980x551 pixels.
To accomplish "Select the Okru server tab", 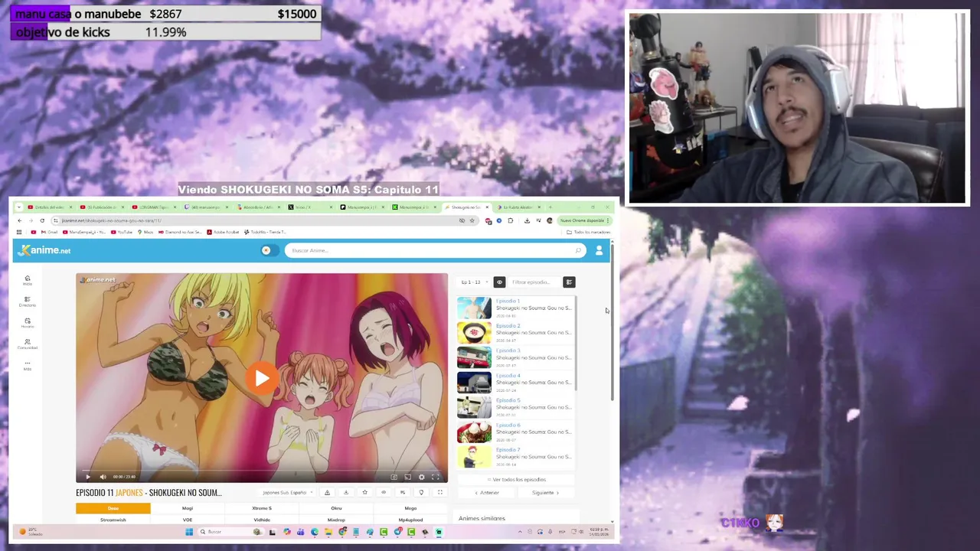I will tap(336, 508).
